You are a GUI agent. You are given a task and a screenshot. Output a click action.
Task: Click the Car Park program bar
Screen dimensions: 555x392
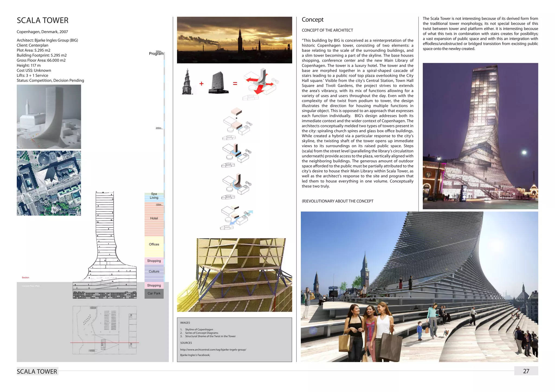point(154,293)
